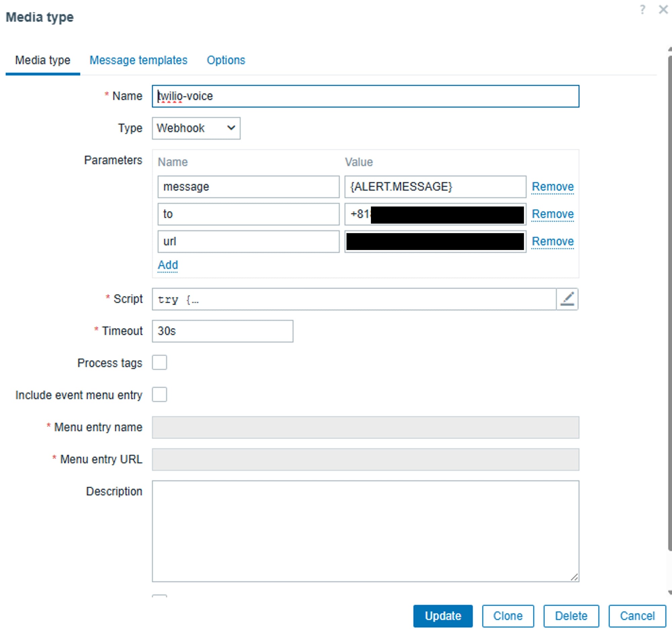Focus the Timeout field showing 30s
Image resolution: width=672 pixels, height=636 pixels.
(222, 331)
